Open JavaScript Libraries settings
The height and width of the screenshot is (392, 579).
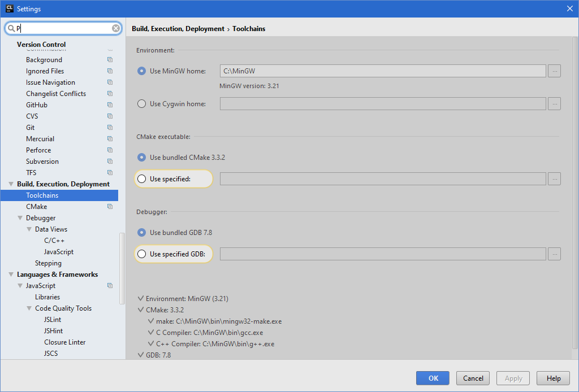pyautogui.click(x=47, y=297)
